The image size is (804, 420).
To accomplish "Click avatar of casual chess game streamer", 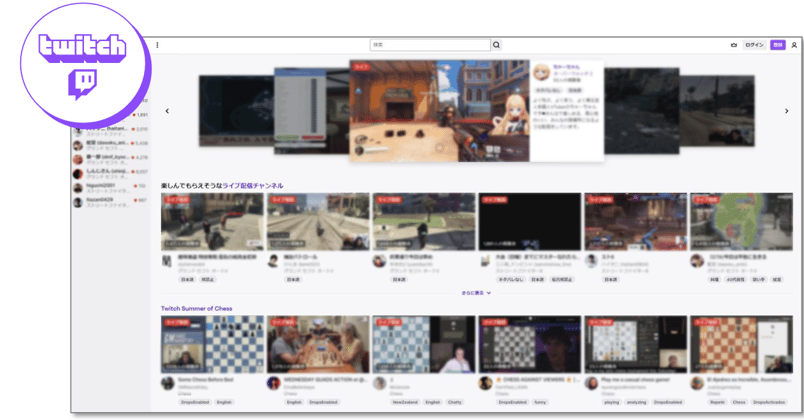I will 592,383.
